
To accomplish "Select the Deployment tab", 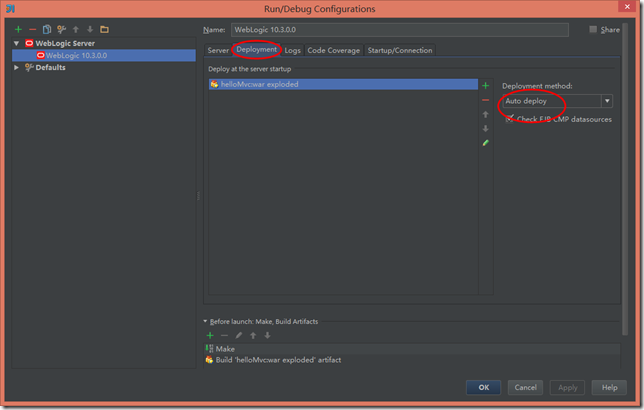I will 257,49.
